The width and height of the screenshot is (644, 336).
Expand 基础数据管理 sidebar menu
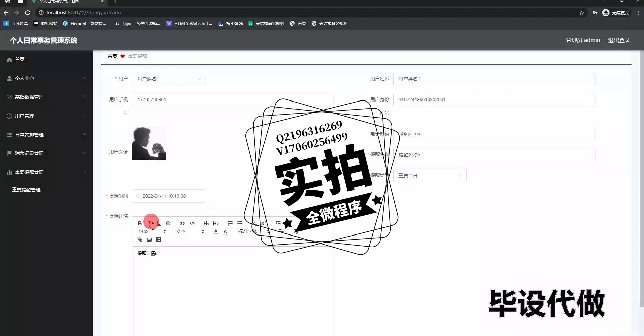click(x=46, y=97)
